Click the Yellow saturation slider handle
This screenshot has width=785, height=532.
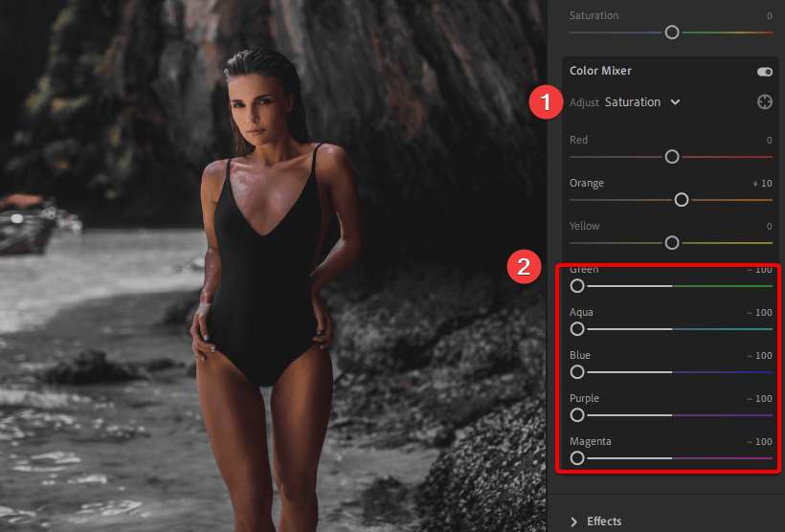pos(672,243)
